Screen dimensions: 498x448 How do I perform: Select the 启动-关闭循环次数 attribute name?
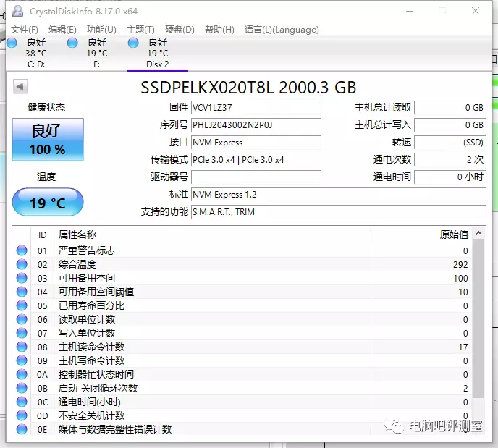coord(98,388)
